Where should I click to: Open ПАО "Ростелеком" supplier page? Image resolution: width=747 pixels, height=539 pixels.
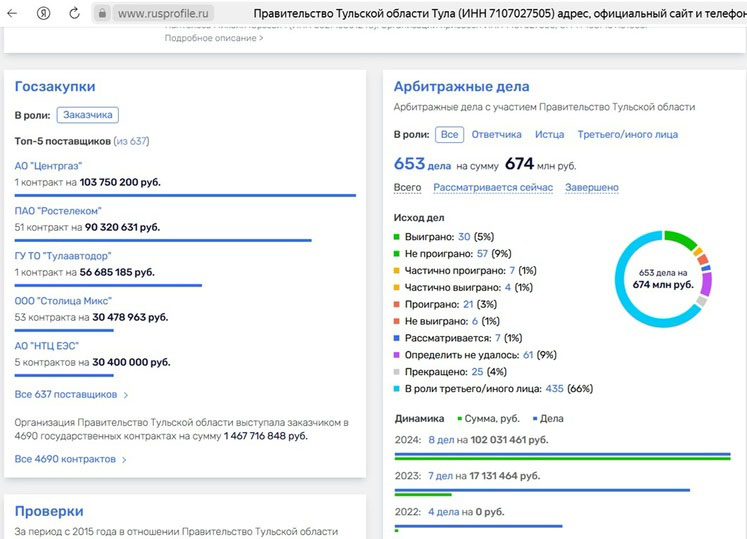click(57, 211)
